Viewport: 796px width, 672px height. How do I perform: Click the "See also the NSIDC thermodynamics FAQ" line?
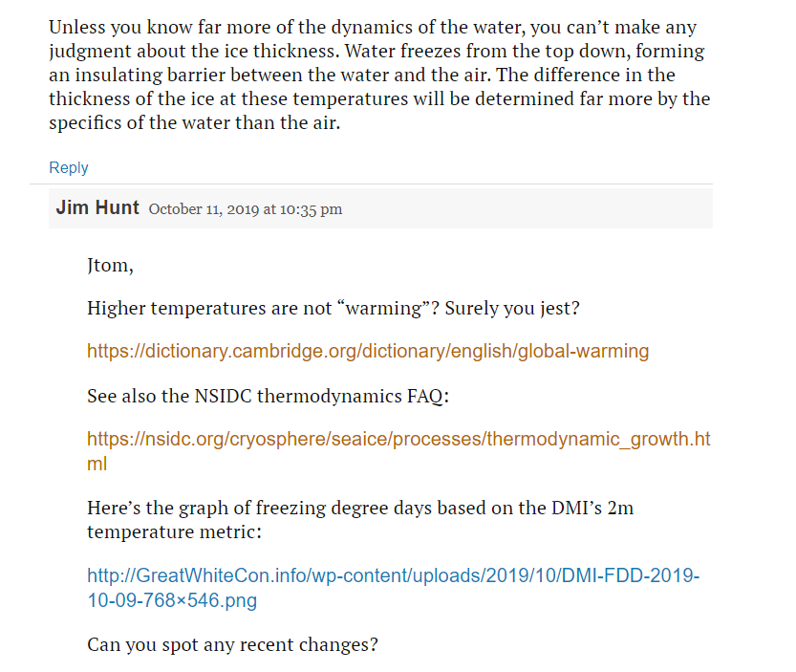(268, 396)
